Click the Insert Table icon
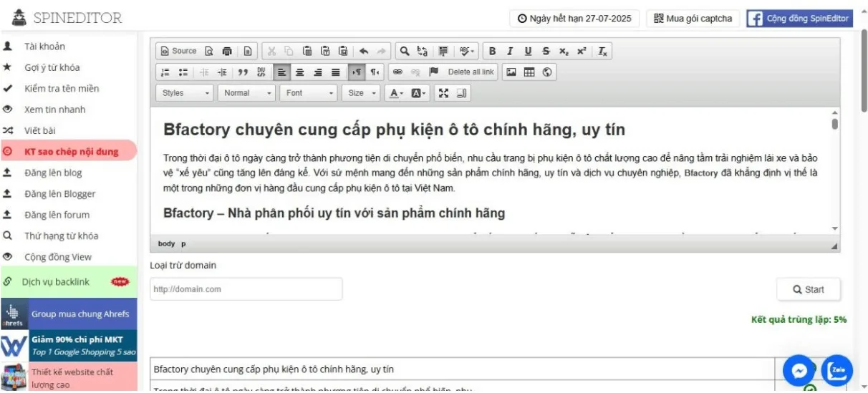 click(529, 72)
